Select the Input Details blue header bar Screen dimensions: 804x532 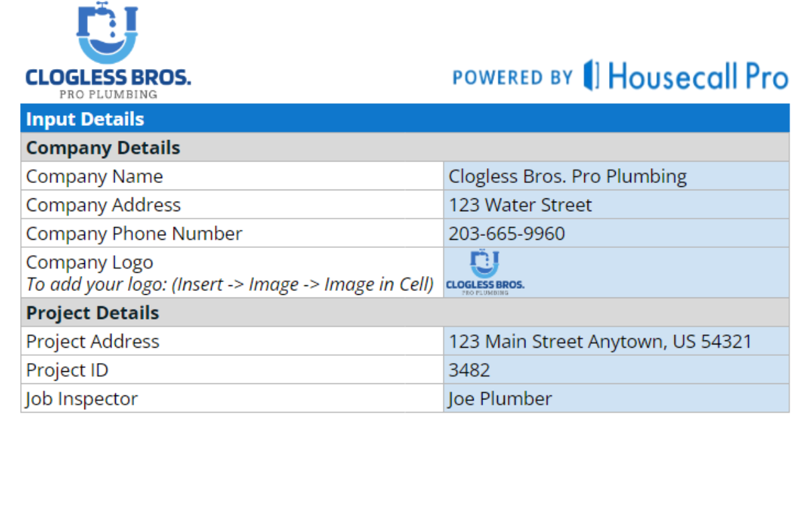coord(405,119)
